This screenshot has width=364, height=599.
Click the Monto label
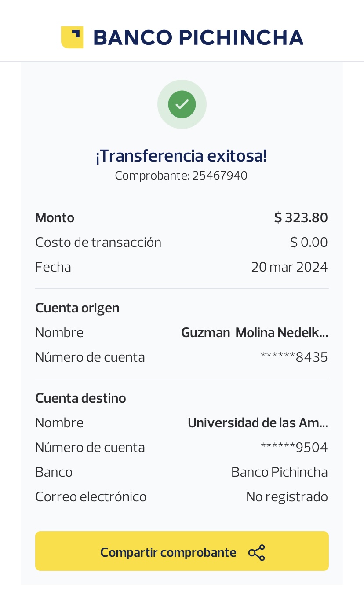[x=55, y=218]
